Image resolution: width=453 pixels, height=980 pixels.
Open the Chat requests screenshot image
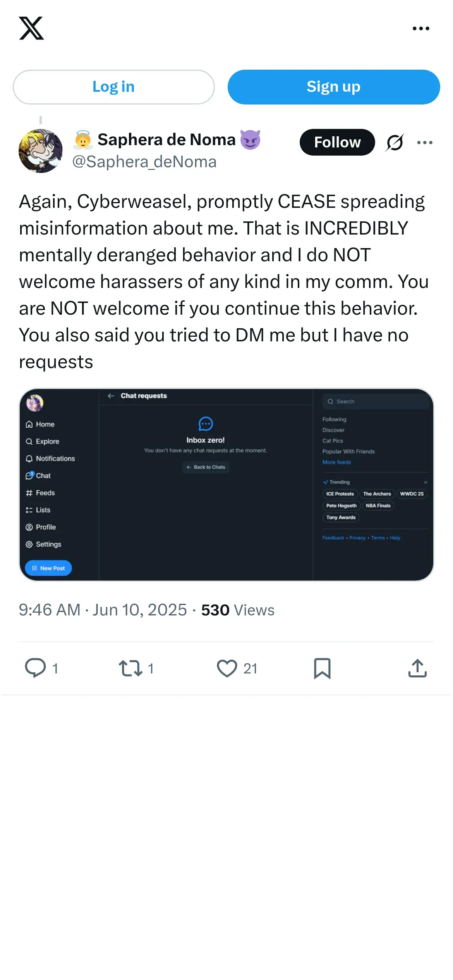tap(226, 485)
